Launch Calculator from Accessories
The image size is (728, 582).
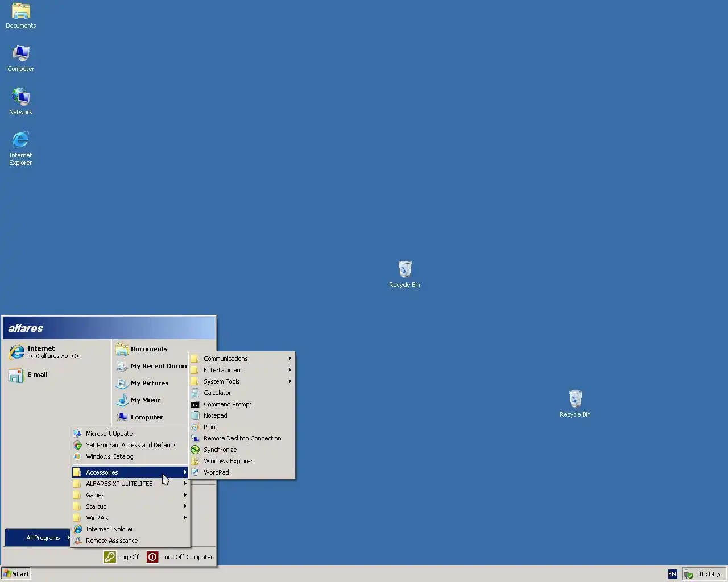click(x=242, y=393)
